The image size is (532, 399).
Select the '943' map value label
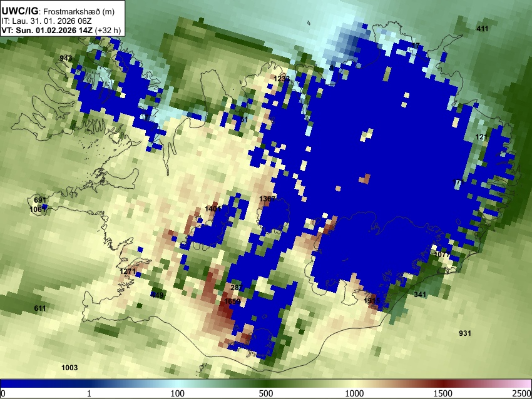coord(66,58)
